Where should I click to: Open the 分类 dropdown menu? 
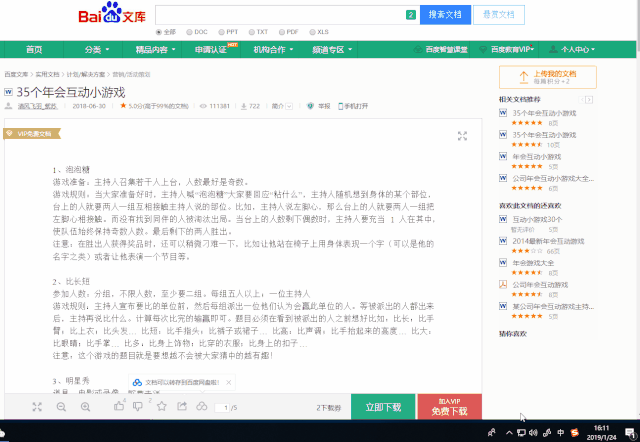coord(97,49)
